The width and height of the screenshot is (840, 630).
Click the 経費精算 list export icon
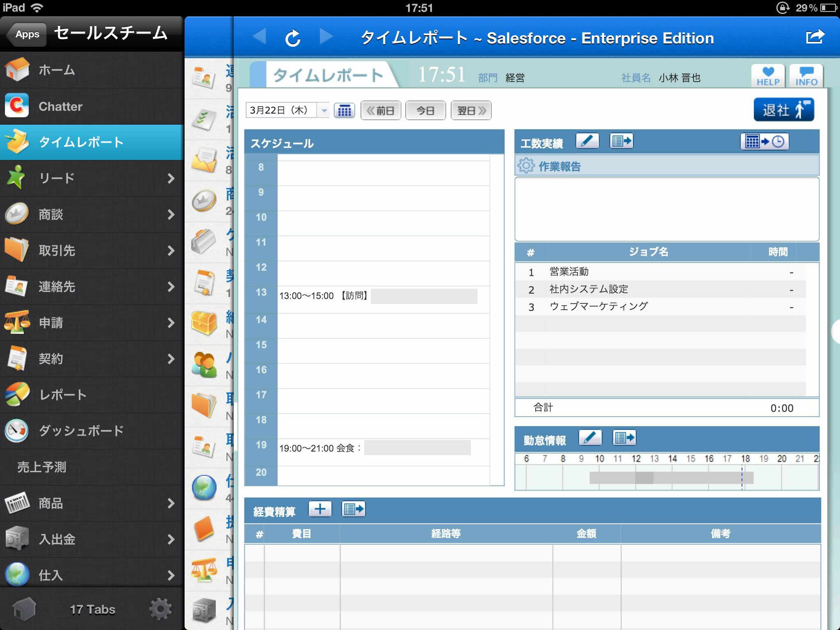coord(354,509)
